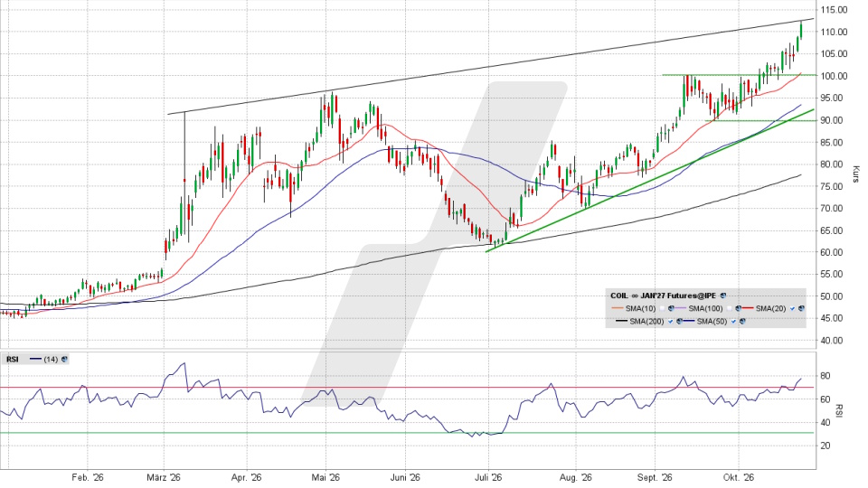This screenshot has width=868, height=488.
Task: Click the Okt. '26 date label
Action: tap(740, 477)
